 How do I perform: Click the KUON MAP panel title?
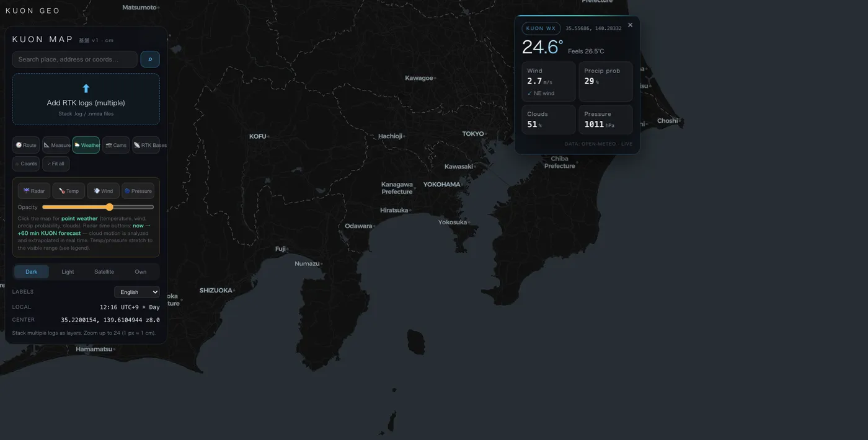(43, 39)
